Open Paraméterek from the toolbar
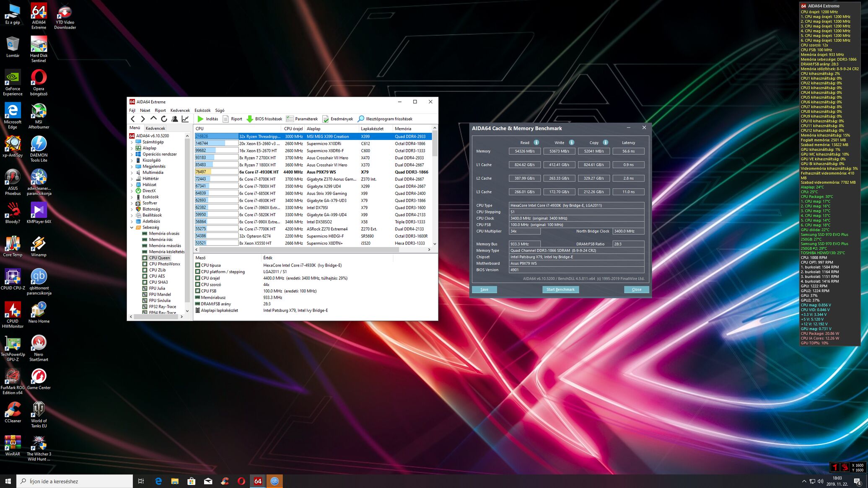868x488 pixels. tap(302, 119)
